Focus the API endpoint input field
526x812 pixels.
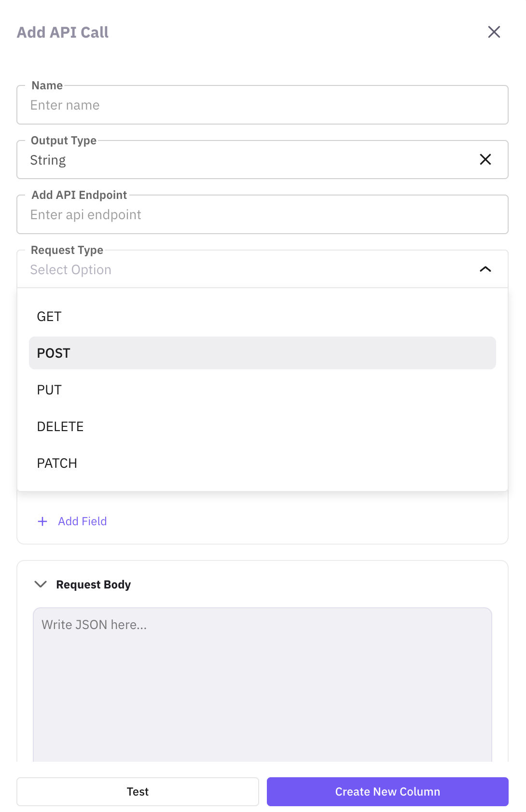pos(262,215)
